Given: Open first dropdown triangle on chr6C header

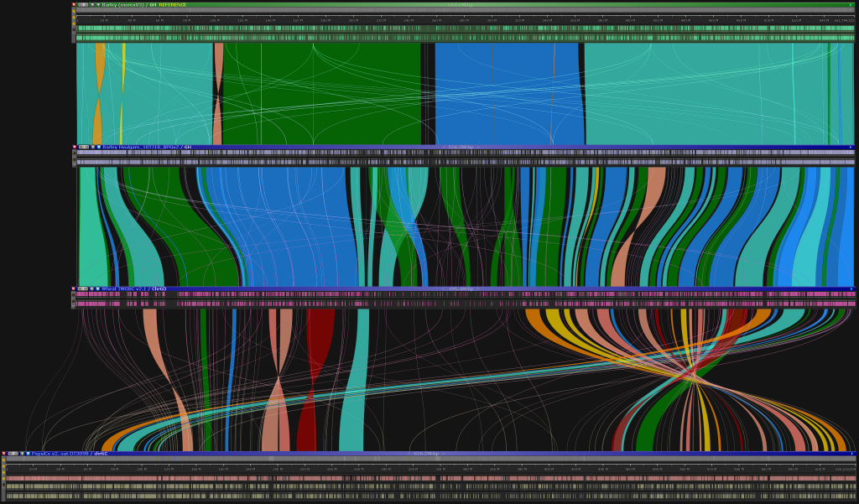Looking at the screenshot, I should pos(21,454).
